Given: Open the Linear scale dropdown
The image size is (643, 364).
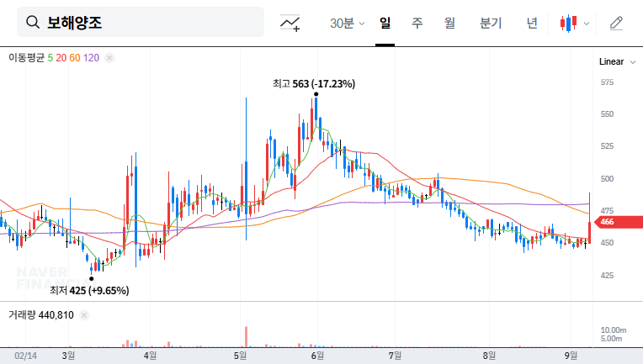Looking at the screenshot, I should pos(617,62).
